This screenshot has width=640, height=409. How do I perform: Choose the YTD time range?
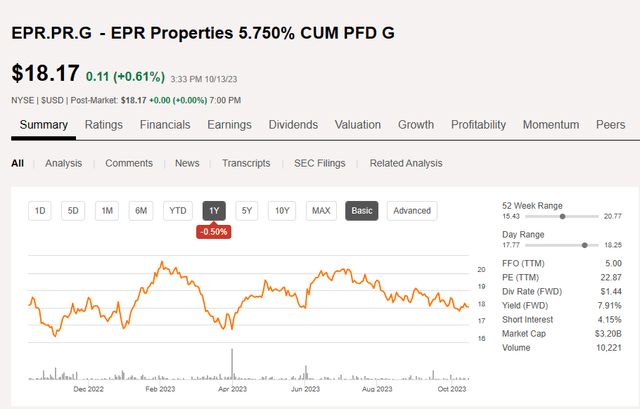click(x=178, y=210)
